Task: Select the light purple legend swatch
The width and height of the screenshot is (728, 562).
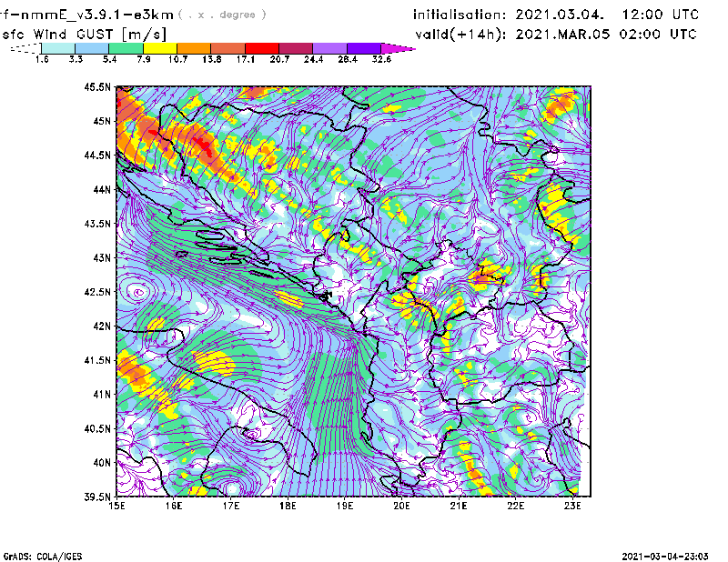Action: 330,48
